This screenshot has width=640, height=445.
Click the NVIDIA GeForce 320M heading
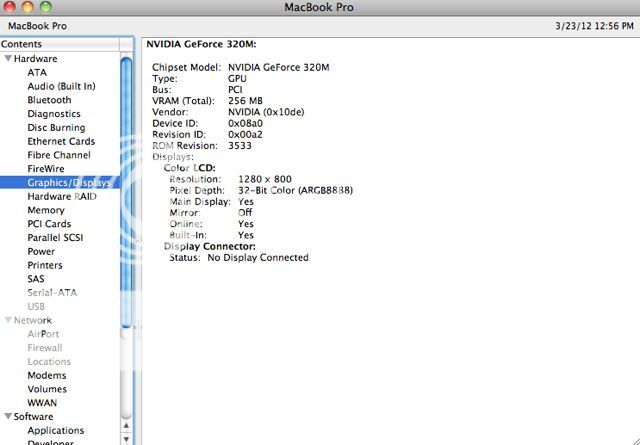click(201, 44)
